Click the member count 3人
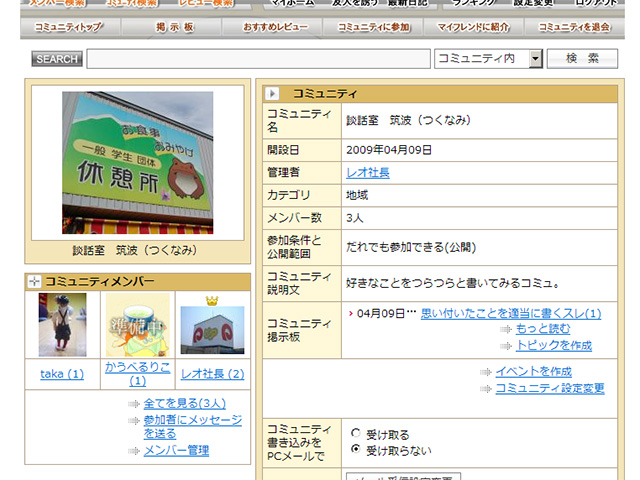This screenshot has width=640, height=480. click(x=355, y=218)
